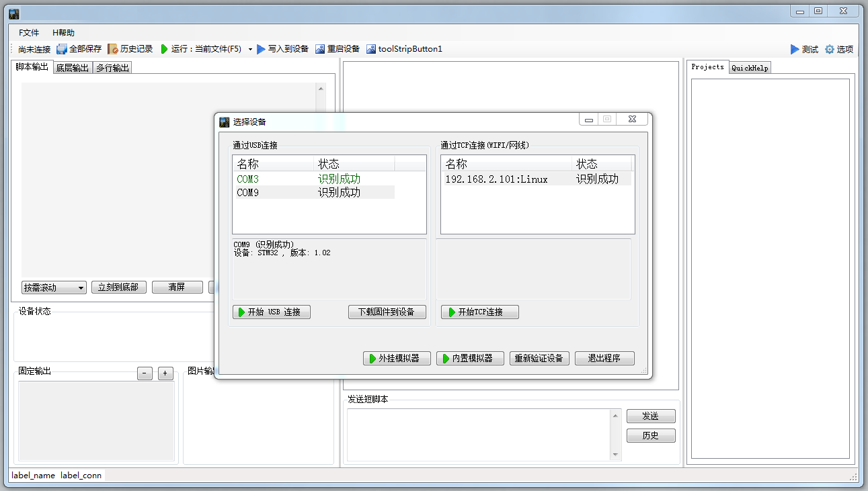The height and width of the screenshot is (491, 868).
Task: Click the 测试 test button at top right
Action: pyautogui.click(x=804, y=49)
